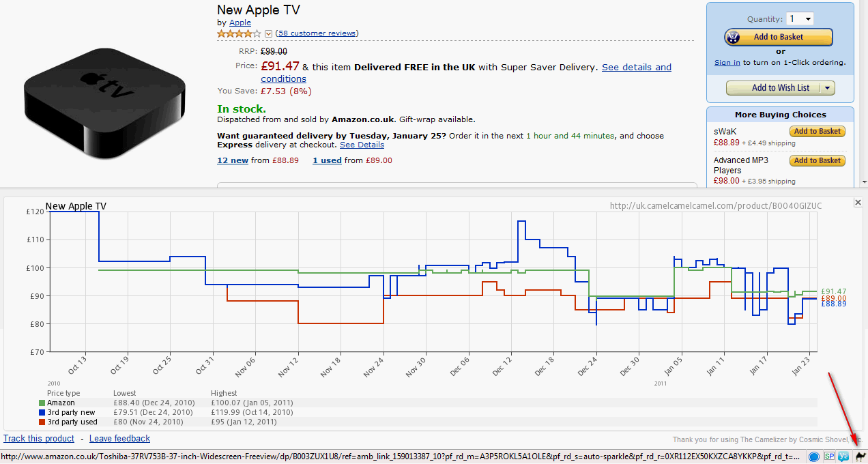868x464 pixels.
Task: Add the sWaK offer to basket
Action: (817, 131)
